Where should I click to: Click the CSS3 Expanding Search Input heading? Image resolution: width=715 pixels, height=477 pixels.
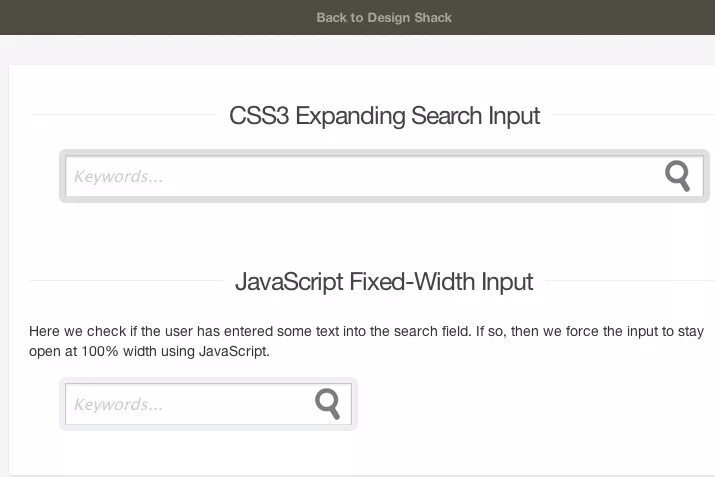(384, 116)
